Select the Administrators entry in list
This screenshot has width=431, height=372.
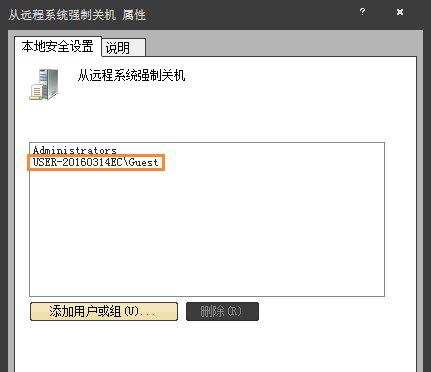click(x=75, y=150)
